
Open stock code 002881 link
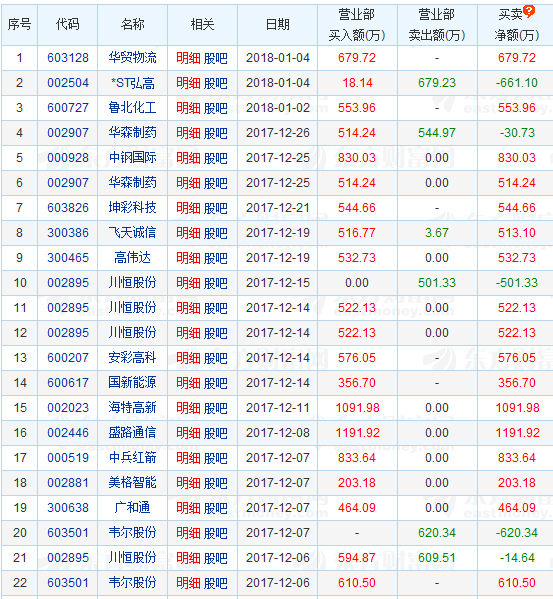click(68, 483)
